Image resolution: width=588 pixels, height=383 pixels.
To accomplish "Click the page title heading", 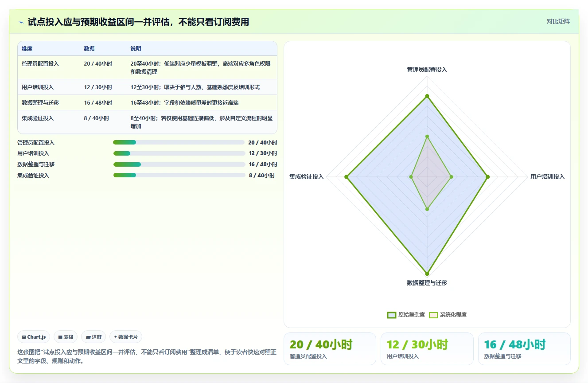I will coord(138,22).
